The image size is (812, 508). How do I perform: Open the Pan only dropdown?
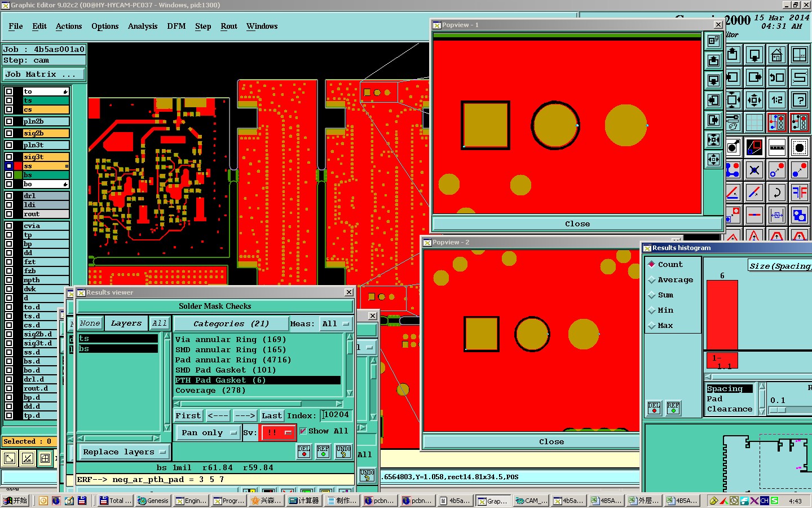pos(209,432)
